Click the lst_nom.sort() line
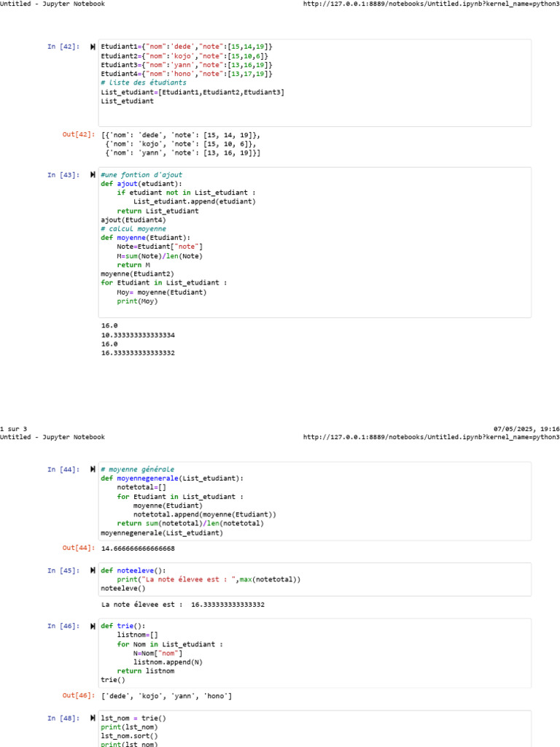Screen dimensions: 560x747 coord(129,736)
